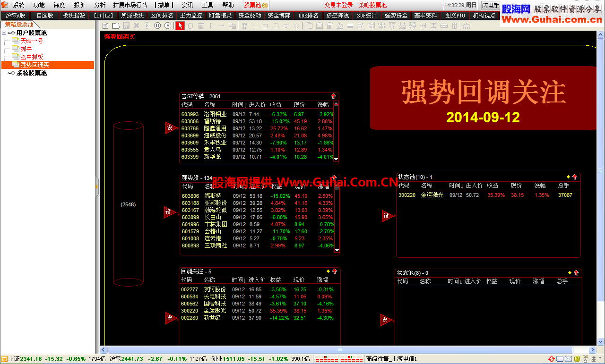Click the red up arrow on 状态池(8) header

tap(576, 273)
